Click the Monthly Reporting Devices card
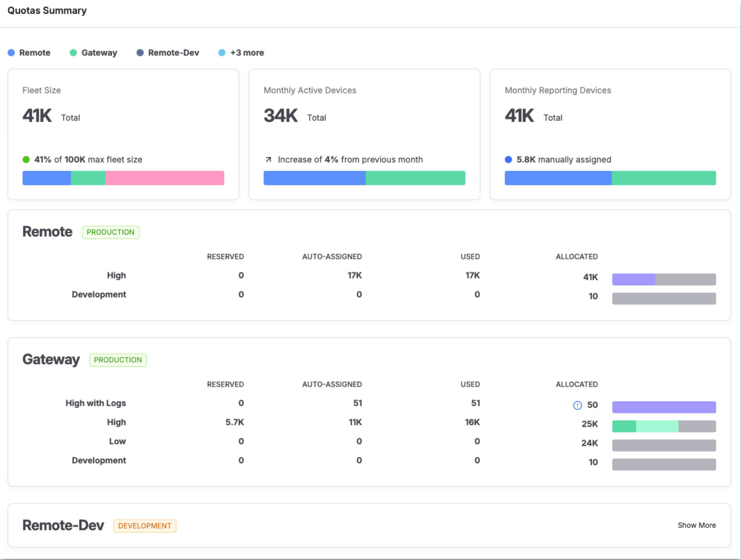 [610, 134]
